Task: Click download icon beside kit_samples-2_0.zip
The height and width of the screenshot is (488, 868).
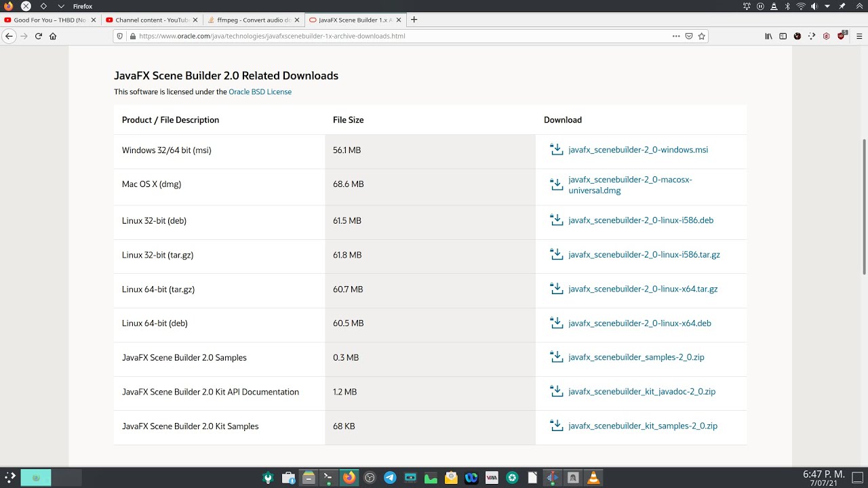Action: click(x=557, y=426)
